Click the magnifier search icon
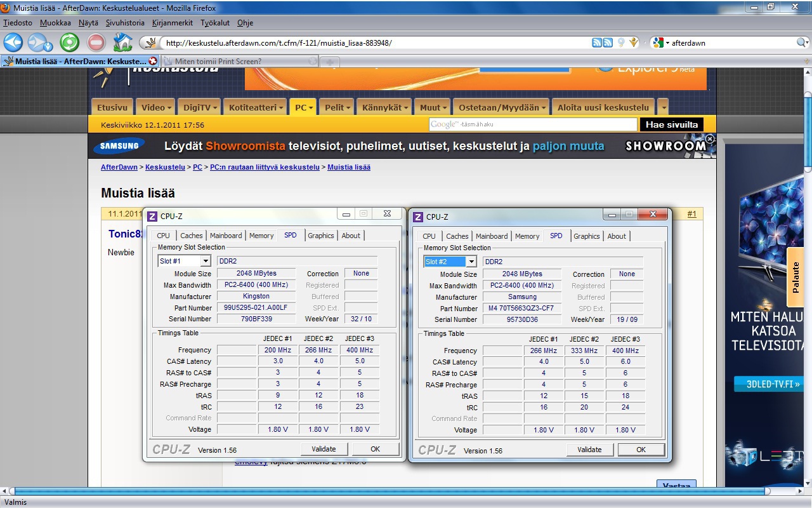The width and height of the screenshot is (812, 508). click(802, 43)
